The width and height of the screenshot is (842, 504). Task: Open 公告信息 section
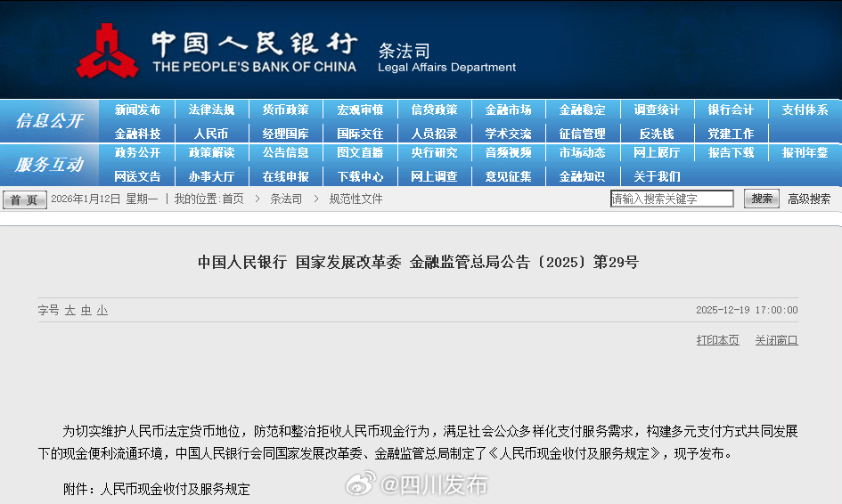(286, 153)
